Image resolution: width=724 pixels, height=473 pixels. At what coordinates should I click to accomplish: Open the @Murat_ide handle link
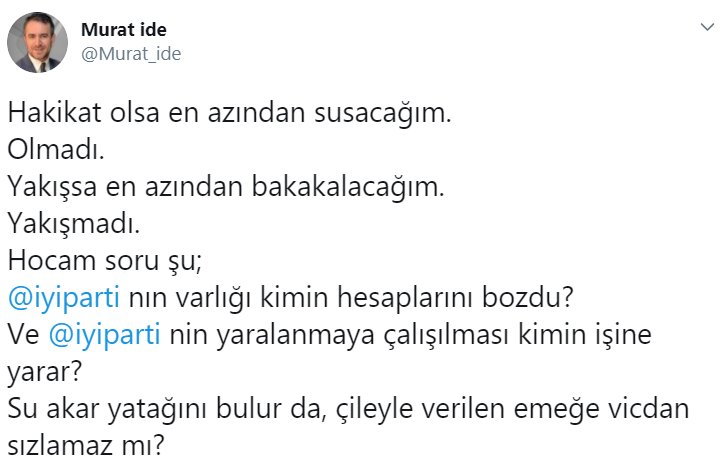pos(131,54)
